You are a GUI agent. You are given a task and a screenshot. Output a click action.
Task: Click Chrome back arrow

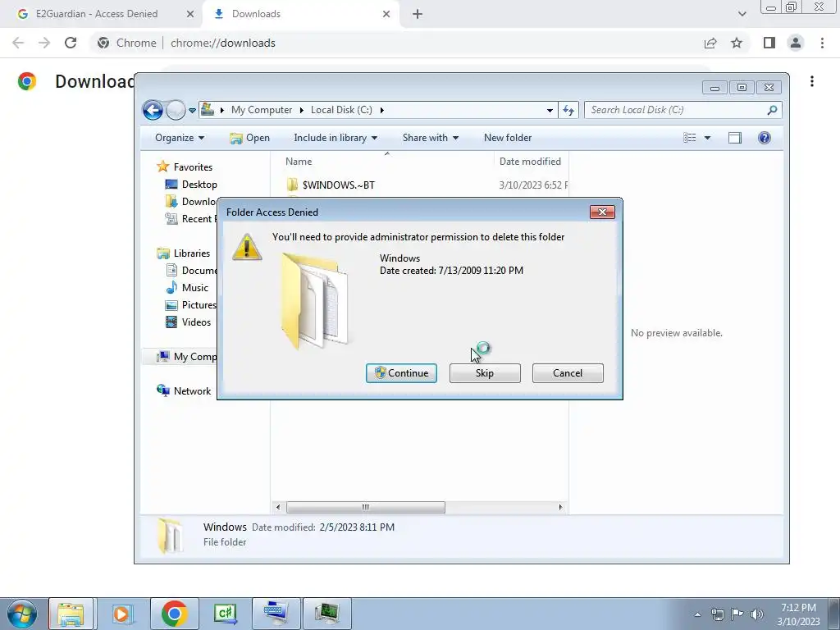[18, 43]
